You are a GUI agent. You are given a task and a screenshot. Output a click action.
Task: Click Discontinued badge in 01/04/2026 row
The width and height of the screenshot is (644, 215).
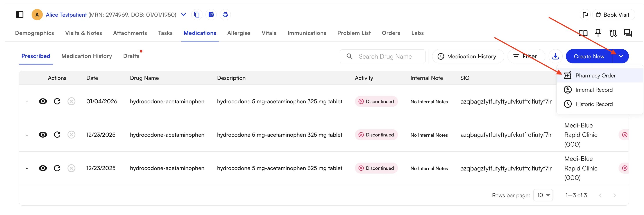tap(376, 101)
